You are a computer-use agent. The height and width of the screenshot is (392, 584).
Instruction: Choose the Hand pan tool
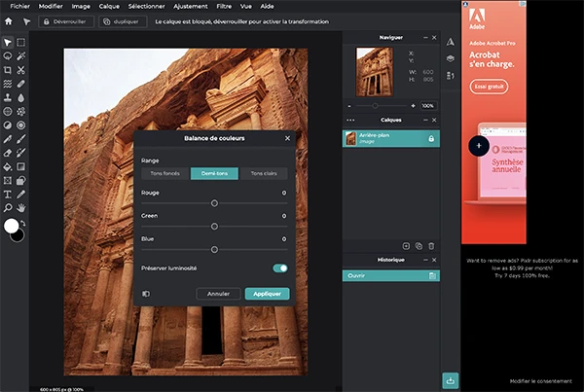[x=21, y=207]
